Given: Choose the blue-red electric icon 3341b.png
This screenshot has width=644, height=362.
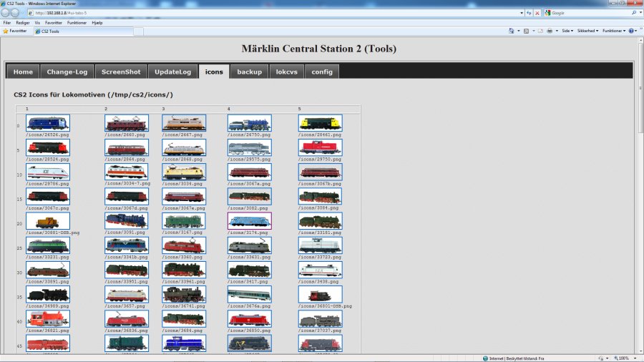Looking at the screenshot, I should [x=127, y=245].
